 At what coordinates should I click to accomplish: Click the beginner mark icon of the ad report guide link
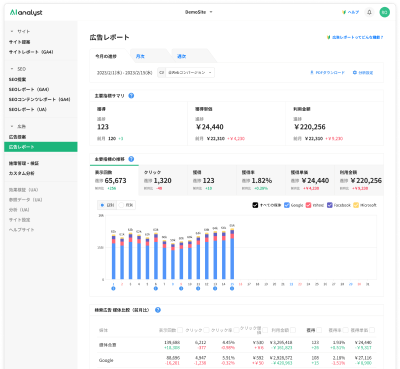(329, 37)
